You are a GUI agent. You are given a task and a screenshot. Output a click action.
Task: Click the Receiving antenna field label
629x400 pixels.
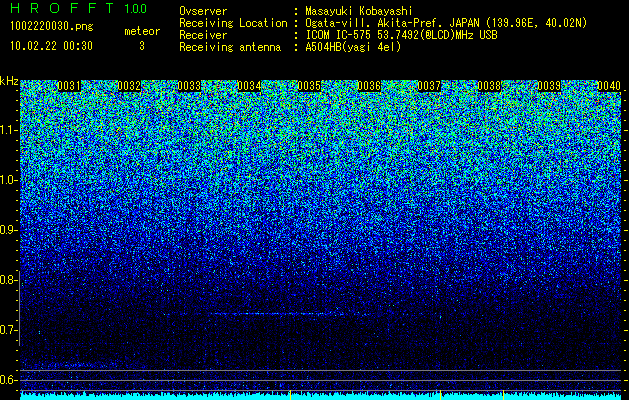pos(230,47)
